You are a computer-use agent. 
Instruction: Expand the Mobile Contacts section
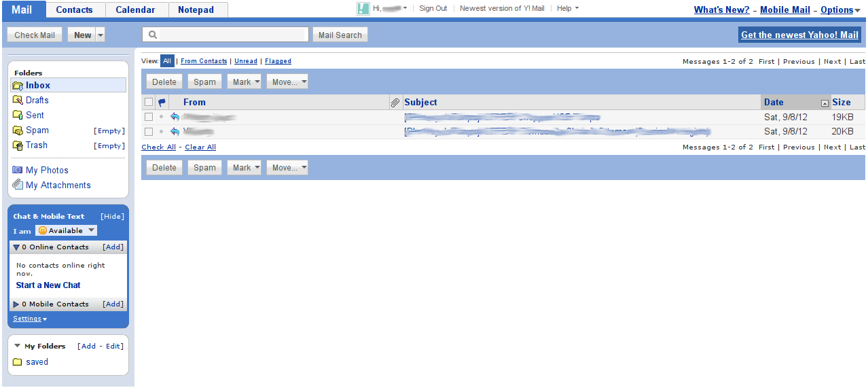(x=16, y=304)
